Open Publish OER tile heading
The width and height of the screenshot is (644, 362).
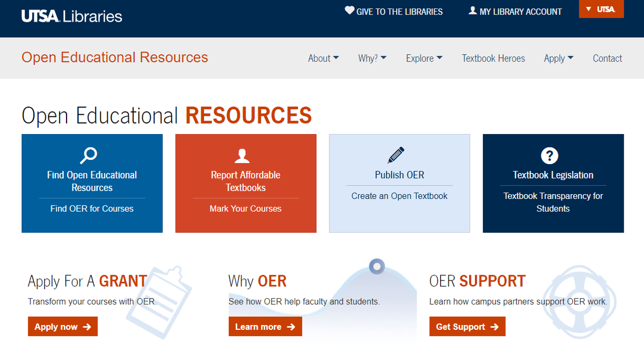point(399,175)
